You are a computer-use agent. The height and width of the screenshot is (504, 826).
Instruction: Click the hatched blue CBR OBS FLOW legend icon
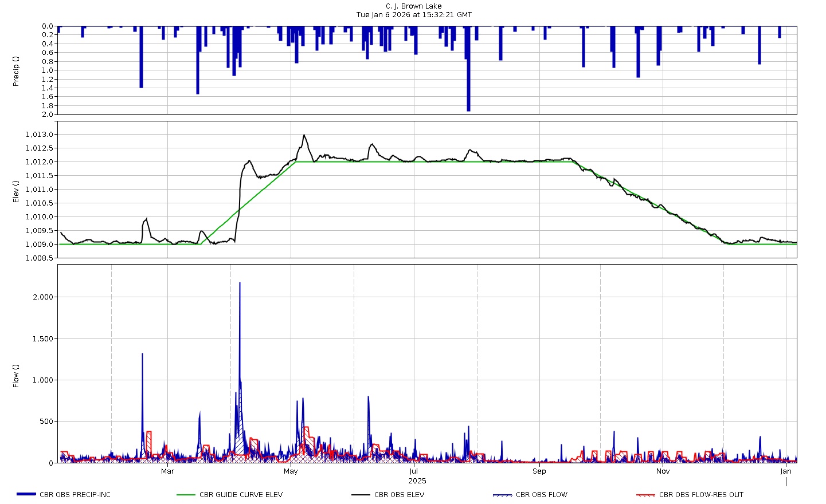502,495
